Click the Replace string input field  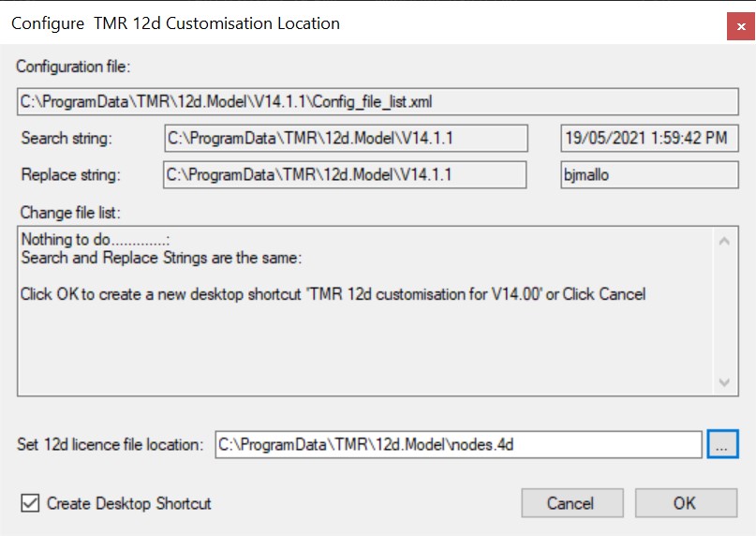[345, 174]
